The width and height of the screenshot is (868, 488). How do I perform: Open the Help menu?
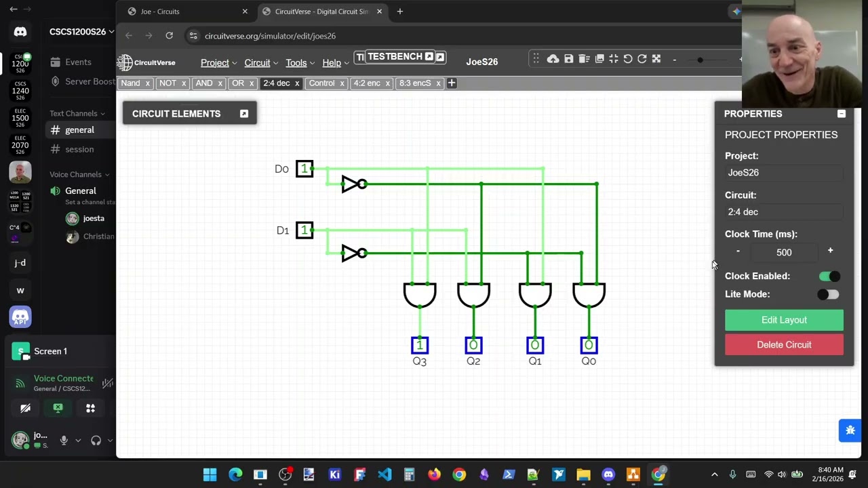336,63
